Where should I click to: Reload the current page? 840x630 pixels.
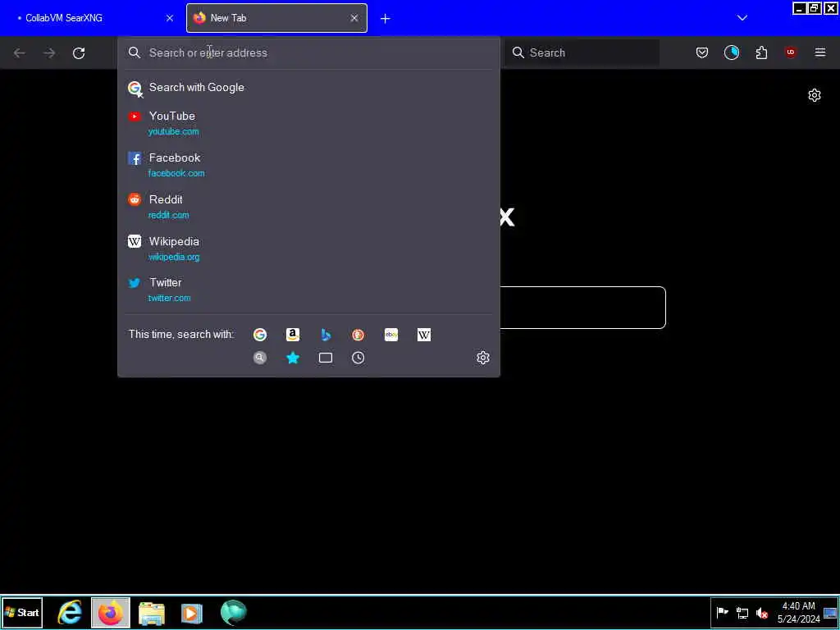click(x=79, y=53)
